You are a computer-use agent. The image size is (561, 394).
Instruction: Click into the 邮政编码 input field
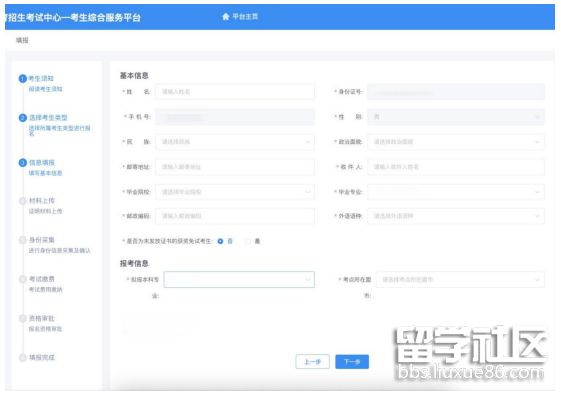point(235,216)
